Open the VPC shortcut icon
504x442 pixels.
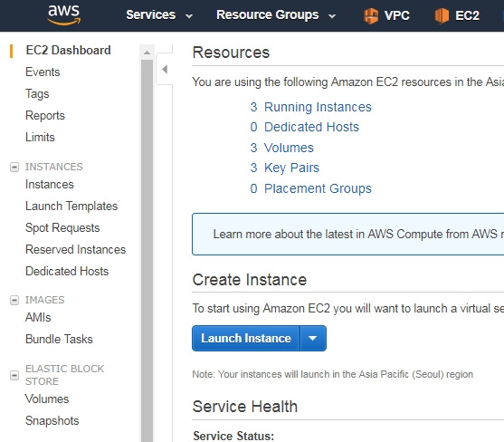[x=371, y=15]
